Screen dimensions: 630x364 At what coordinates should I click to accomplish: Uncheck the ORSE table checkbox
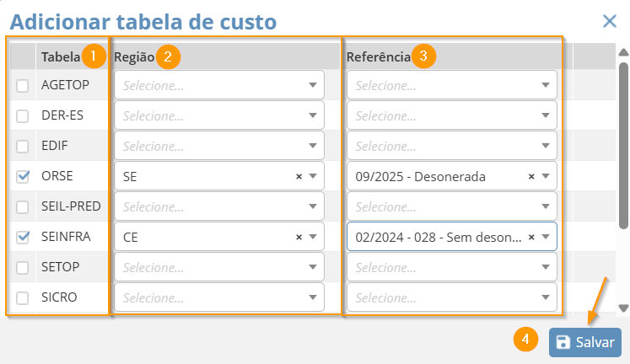click(x=23, y=177)
